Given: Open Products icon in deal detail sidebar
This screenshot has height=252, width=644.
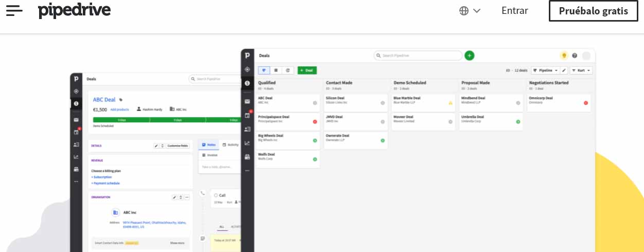Looking at the screenshot, I should tap(76, 169).
